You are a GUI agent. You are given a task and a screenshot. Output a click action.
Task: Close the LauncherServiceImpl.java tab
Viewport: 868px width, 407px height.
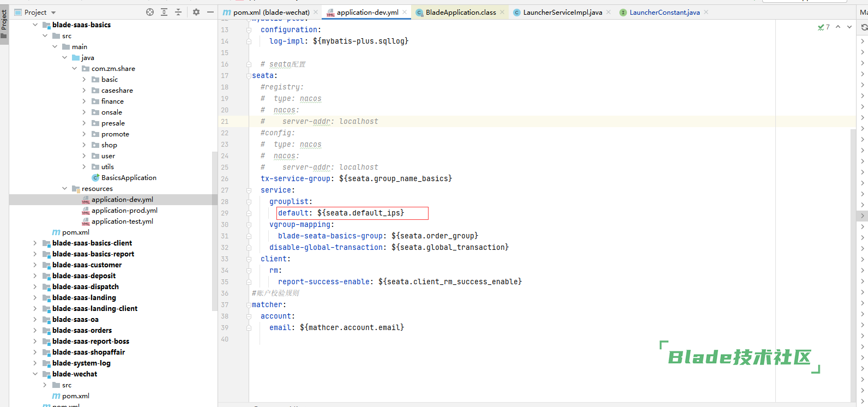[608, 12]
